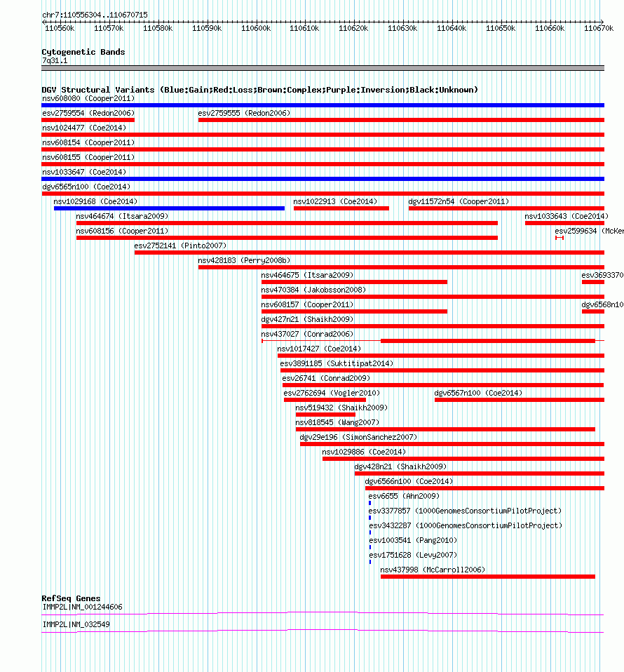624x672 pixels.
Task: Select esv1003541 (Pang2010) label
Action: tap(413, 540)
